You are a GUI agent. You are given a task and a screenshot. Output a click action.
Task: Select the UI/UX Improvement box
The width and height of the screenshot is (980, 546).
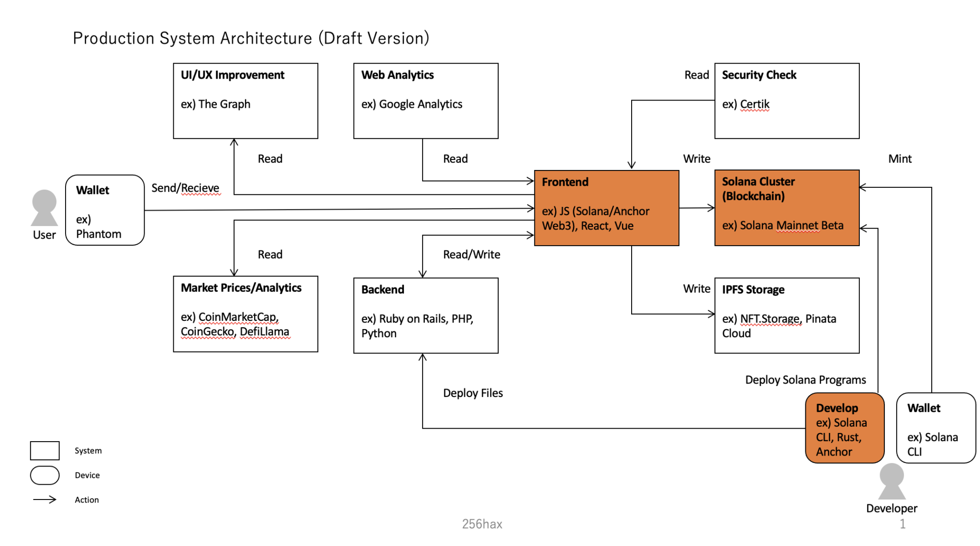pos(245,100)
